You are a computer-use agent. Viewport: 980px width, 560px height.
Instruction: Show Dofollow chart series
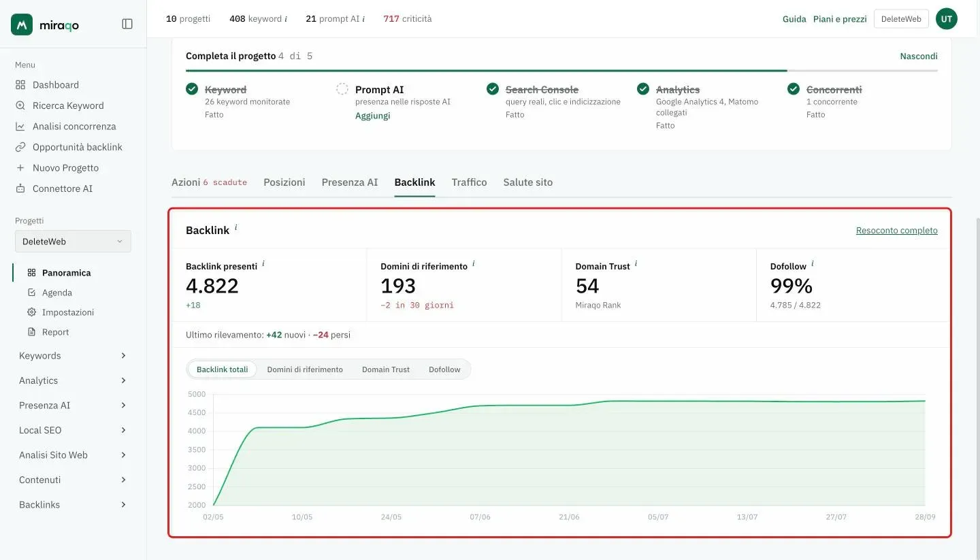(444, 369)
